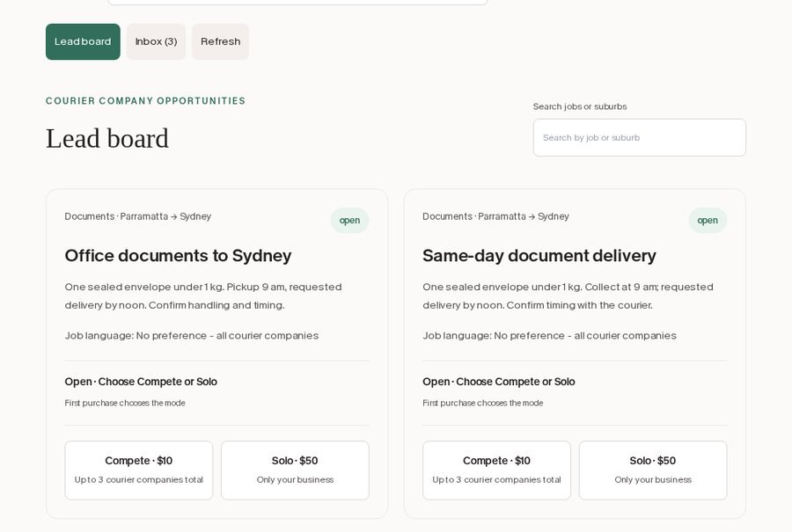Click the Same-day document delivery title

click(x=539, y=256)
